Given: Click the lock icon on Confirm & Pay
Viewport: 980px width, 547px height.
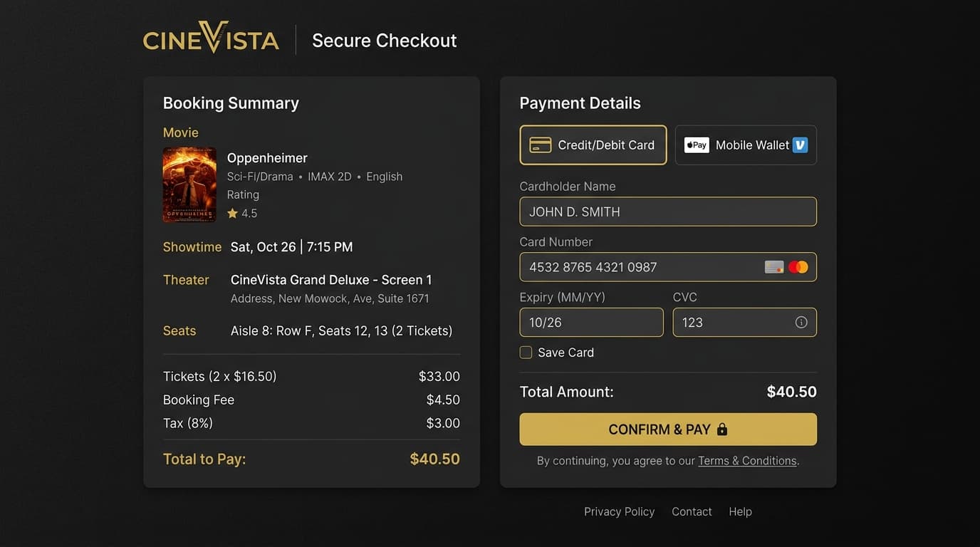Looking at the screenshot, I should (x=722, y=429).
